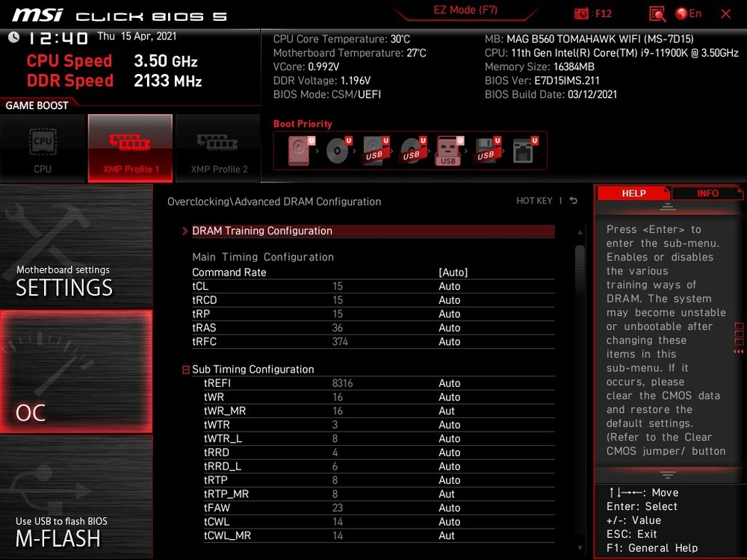Click the Overclocking\Advanced DRAM Configuration breadcrumb
The height and width of the screenshot is (560, 747).
(x=274, y=202)
